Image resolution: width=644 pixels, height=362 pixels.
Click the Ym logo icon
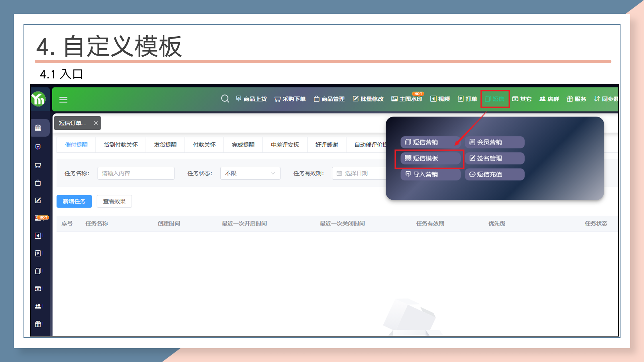tap(38, 99)
